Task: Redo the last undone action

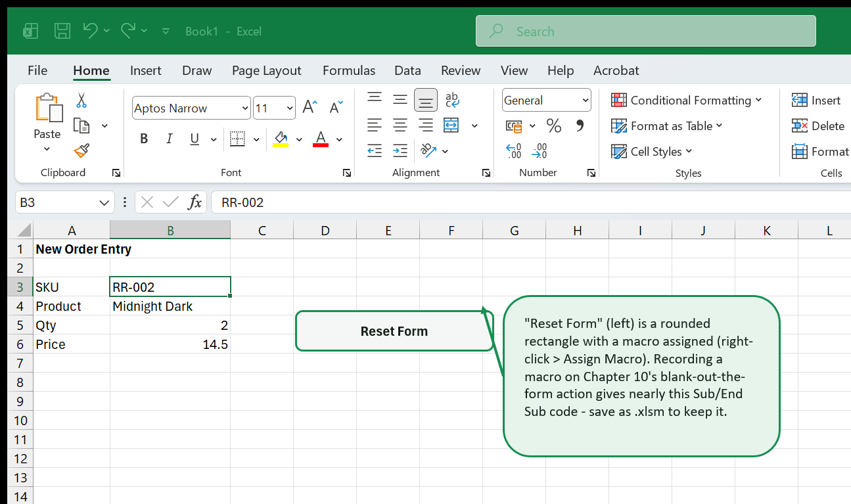Action: coord(128,30)
